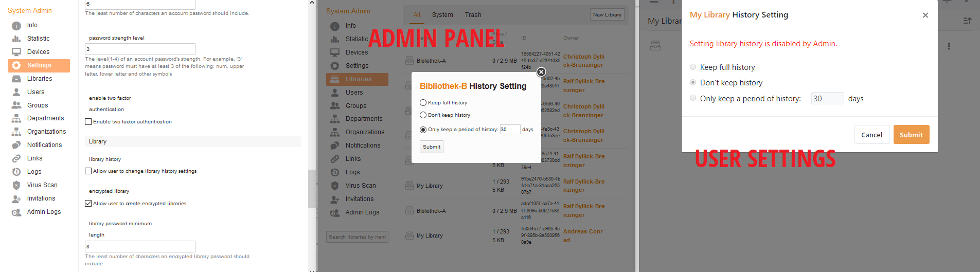Viewport: 980px width, 272px height.
Task: Click the New Library button
Action: 607,15
